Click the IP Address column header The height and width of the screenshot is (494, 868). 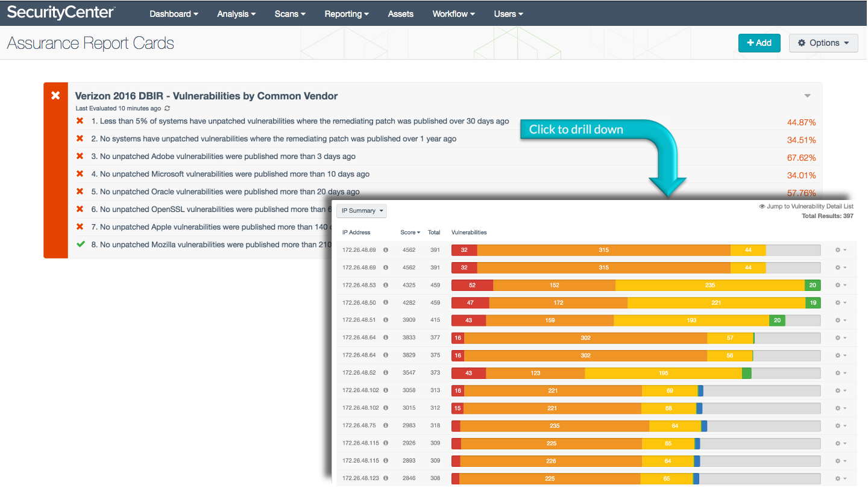tap(356, 233)
